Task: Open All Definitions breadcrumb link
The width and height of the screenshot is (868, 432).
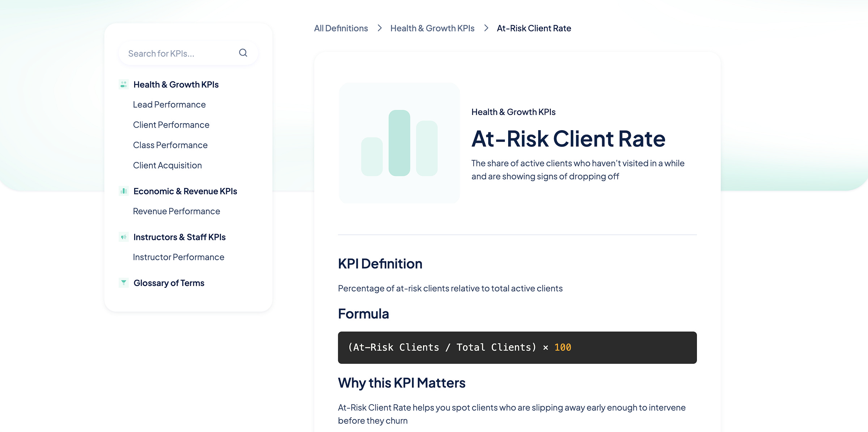Action: click(341, 28)
